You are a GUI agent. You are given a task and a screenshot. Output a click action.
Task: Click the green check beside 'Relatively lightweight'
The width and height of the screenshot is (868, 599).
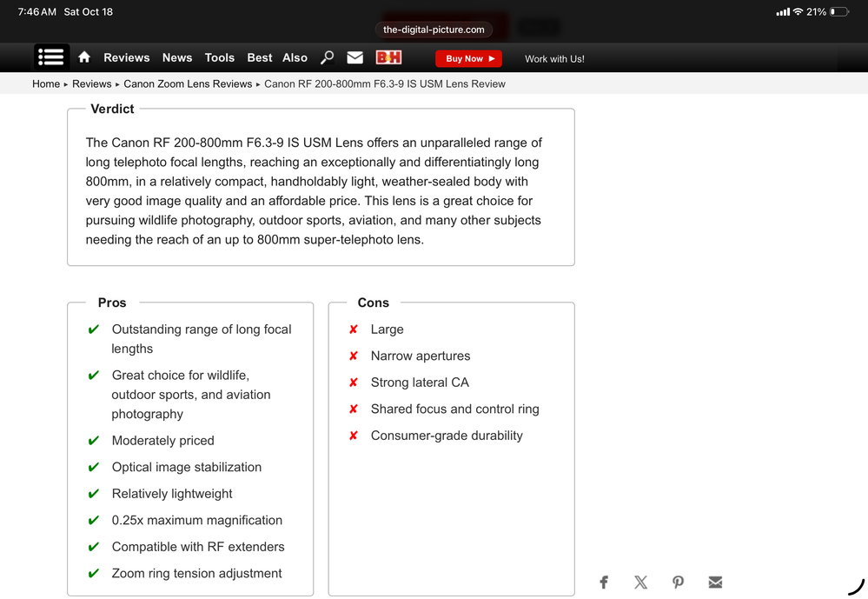coord(94,494)
